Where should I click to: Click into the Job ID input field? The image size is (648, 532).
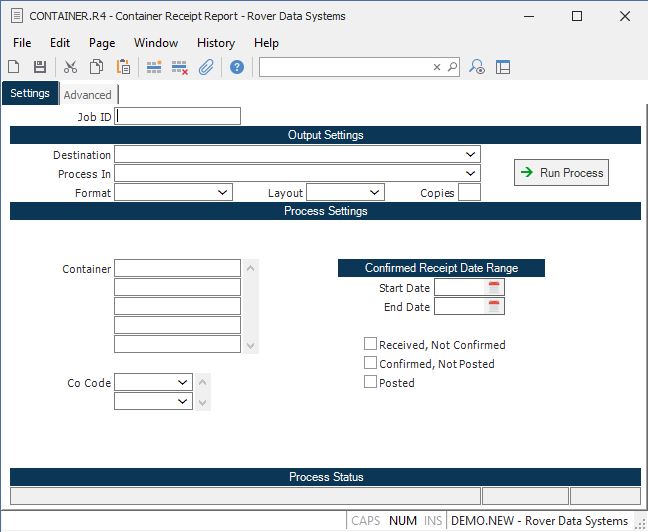(x=179, y=116)
